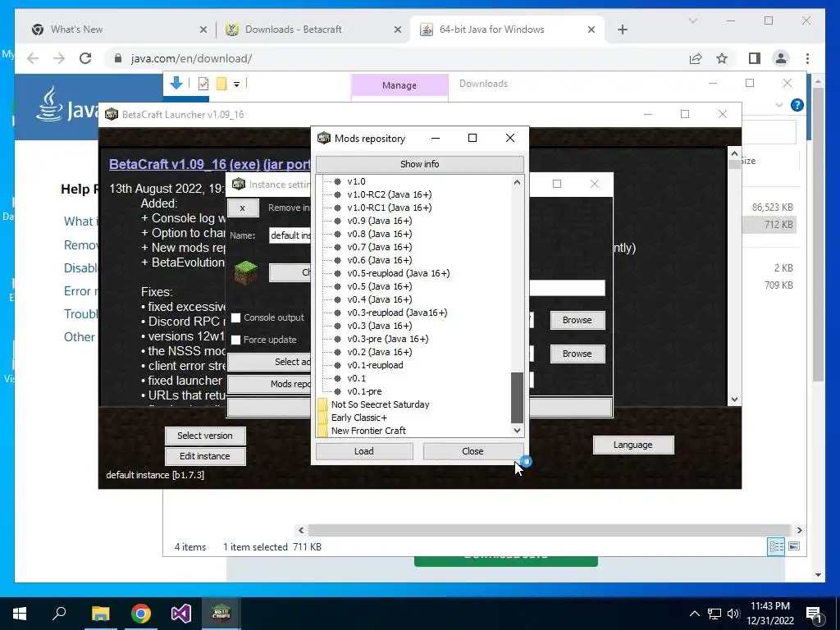Image resolution: width=840 pixels, height=630 pixels.
Task: Click Close button at bottom of Mods repository
Action: click(472, 451)
